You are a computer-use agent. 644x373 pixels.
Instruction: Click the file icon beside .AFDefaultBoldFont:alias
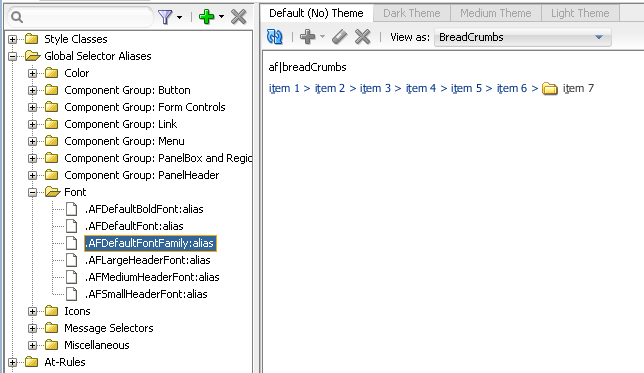point(71,209)
